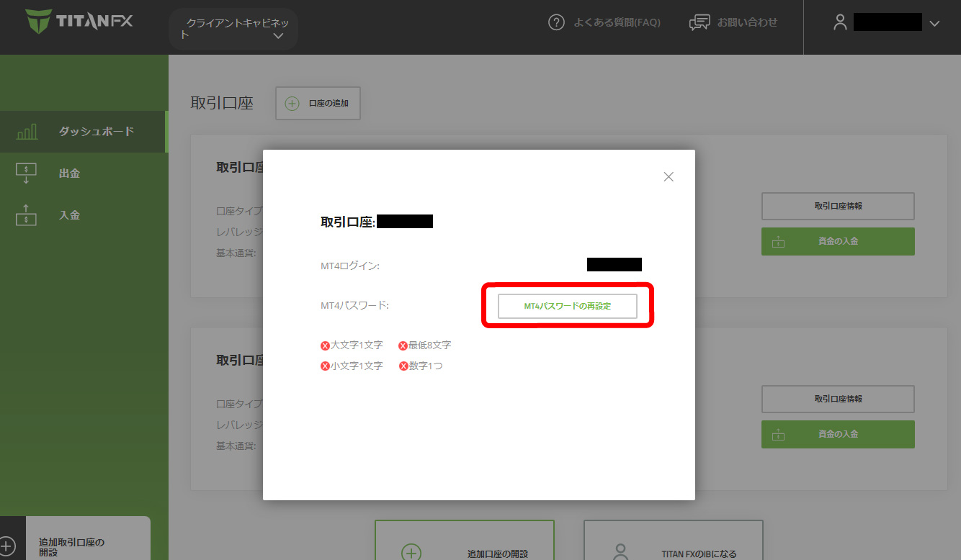Close the account dialog with X
Viewport: 961px width, 560px height.
point(669,176)
